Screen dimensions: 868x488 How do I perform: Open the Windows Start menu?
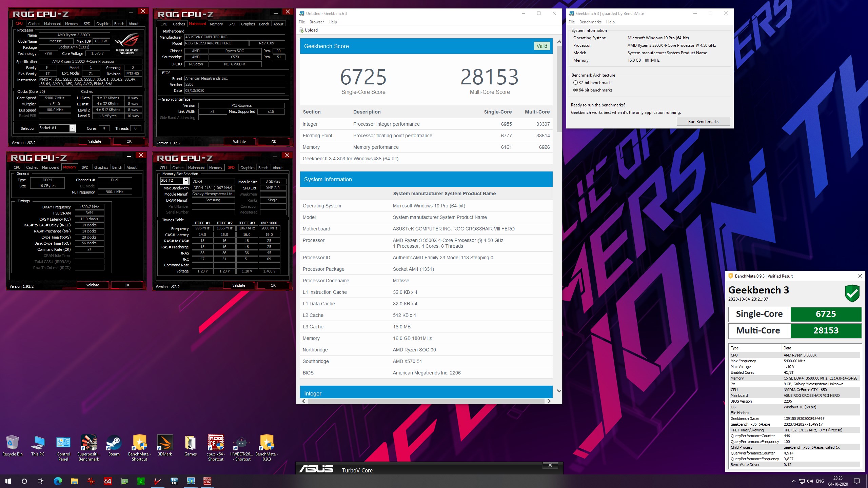pyautogui.click(x=8, y=481)
